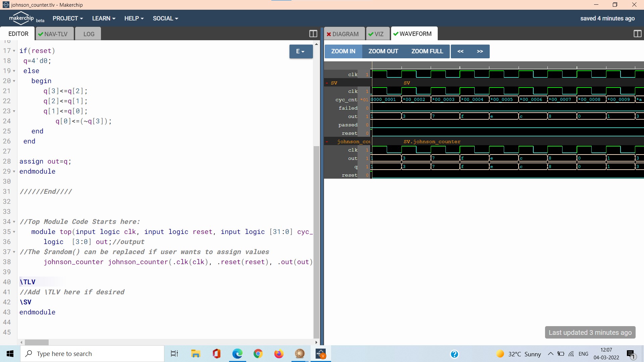Toggle the checkmark on the NAV-TLV tab
This screenshot has height=362, width=644.
(x=41, y=34)
